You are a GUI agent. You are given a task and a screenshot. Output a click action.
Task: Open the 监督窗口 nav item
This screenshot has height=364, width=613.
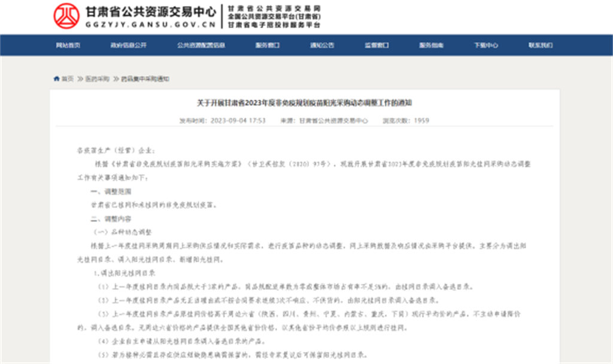(x=377, y=45)
